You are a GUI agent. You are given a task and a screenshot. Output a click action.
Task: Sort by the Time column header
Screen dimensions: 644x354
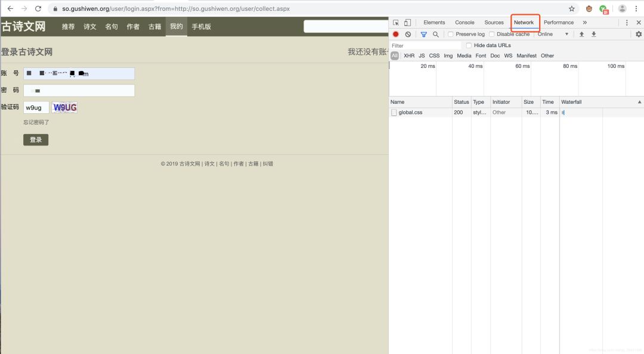[x=550, y=102]
